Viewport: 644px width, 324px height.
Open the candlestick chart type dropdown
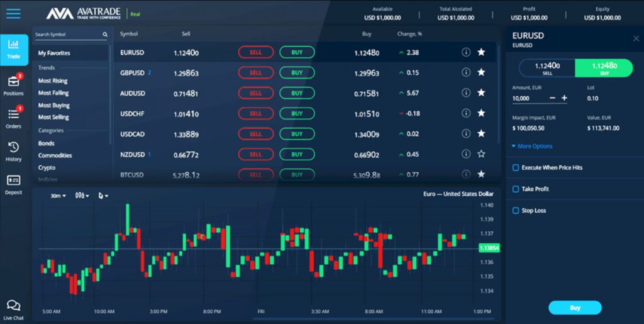coord(82,196)
